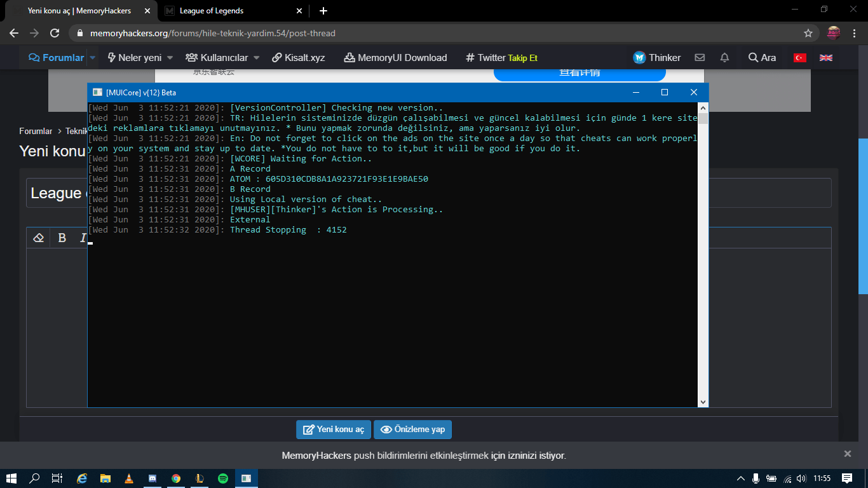
Task: Close the MUICore console window
Action: tap(694, 92)
